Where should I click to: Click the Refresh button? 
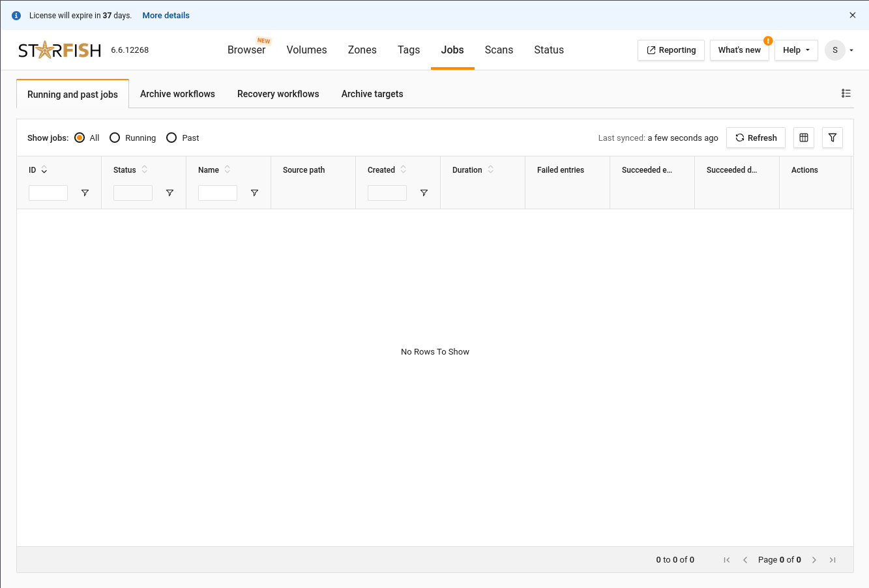[x=756, y=138]
